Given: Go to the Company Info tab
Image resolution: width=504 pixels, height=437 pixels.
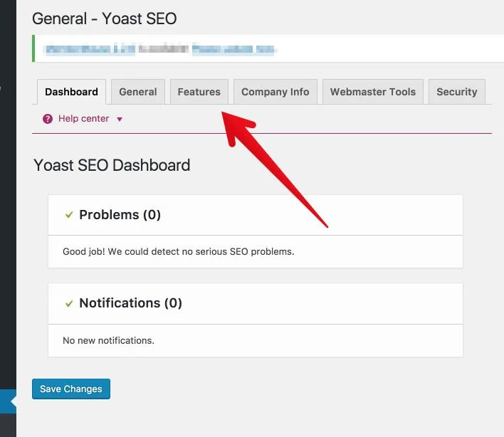Looking at the screenshot, I should tap(275, 92).
